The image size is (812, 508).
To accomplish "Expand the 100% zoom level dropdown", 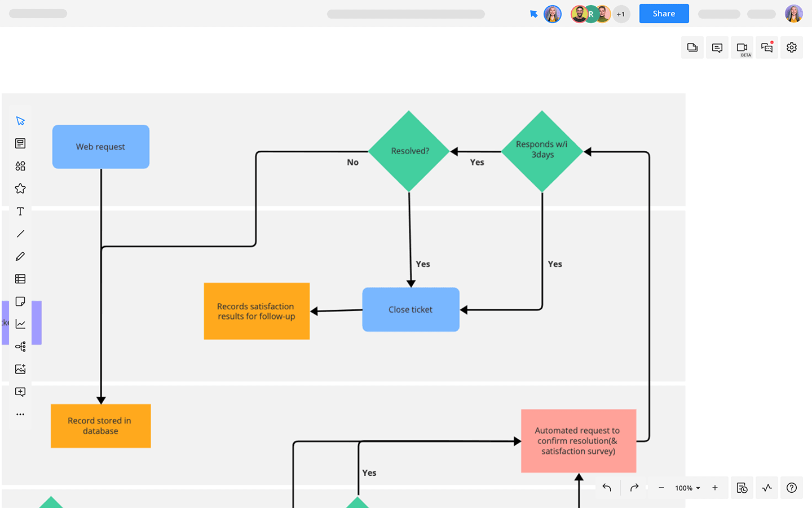I will pyautogui.click(x=687, y=488).
